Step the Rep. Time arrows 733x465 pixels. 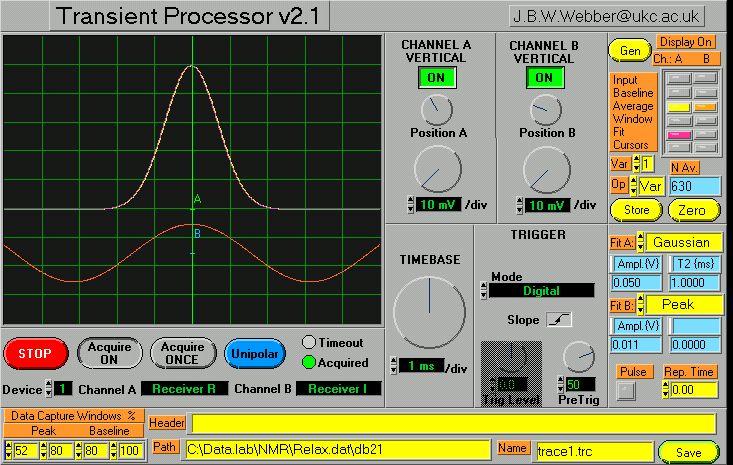666,390
